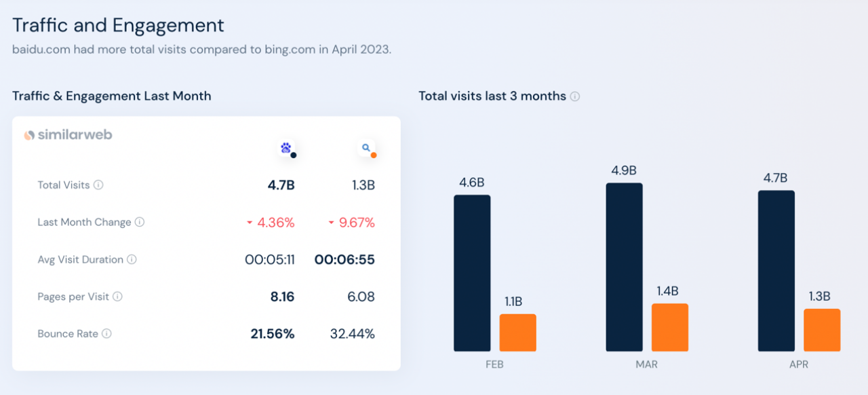Click the orange FEB bar at 1.1B
The width and height of the screenshot is (868, 395).
(x=518, y=333)
